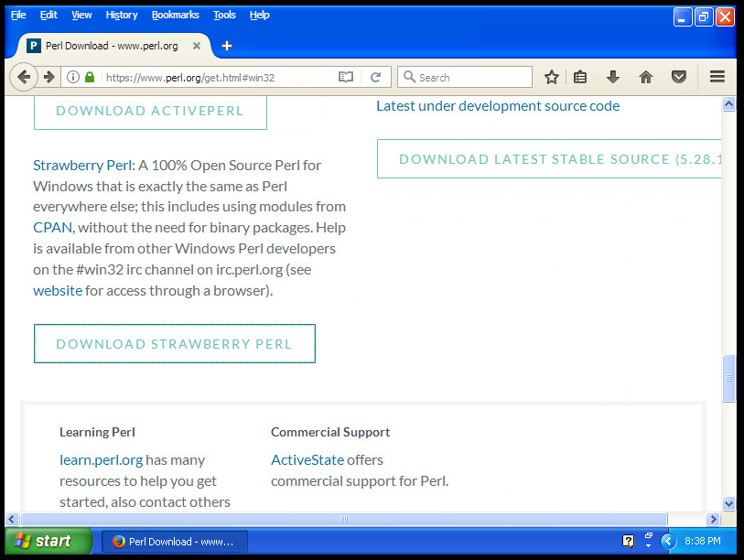This screenshot has height=560, width=744.
Task: Reload the current page
Action: tap(375, 78)
